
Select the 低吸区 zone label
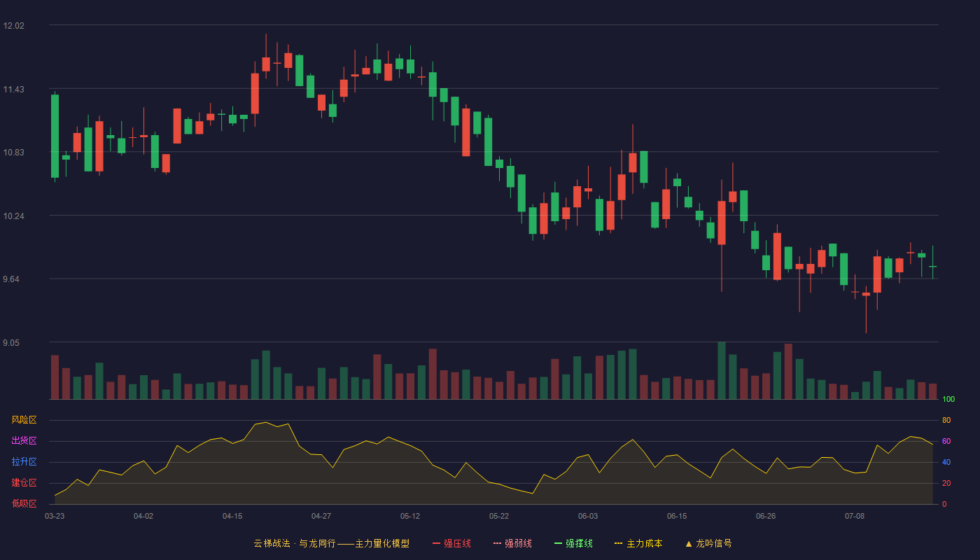(x=24, y=503)
